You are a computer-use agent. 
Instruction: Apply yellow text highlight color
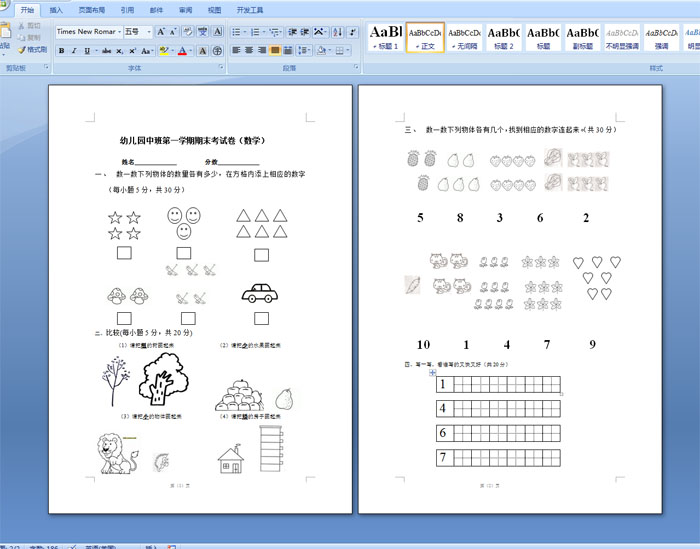(164, 51)
